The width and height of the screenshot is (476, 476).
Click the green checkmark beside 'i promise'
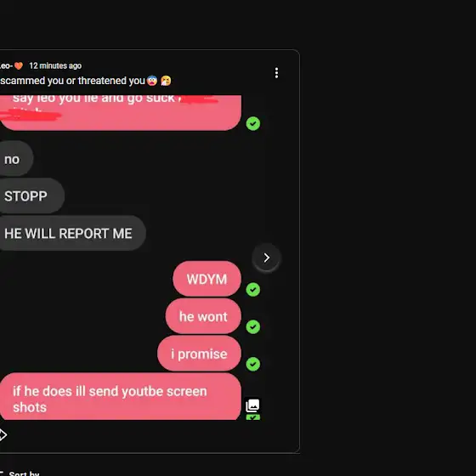click(x=253, y=364)
